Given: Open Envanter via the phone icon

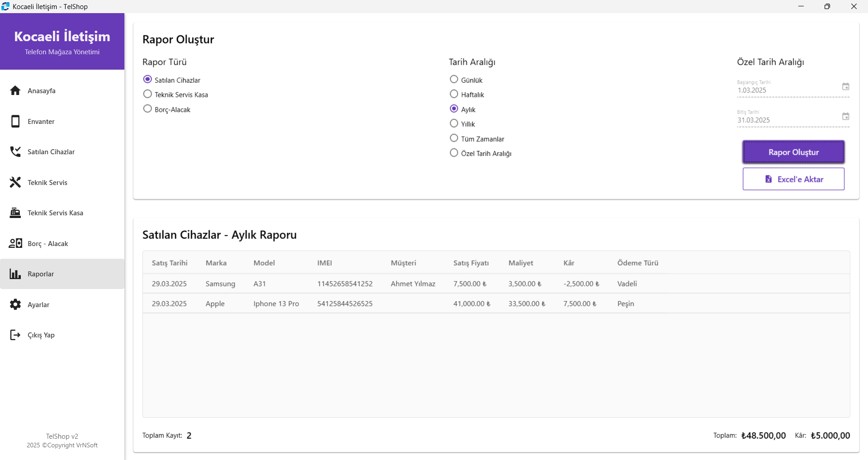Looking at the screenshot, I should point(15,121).
